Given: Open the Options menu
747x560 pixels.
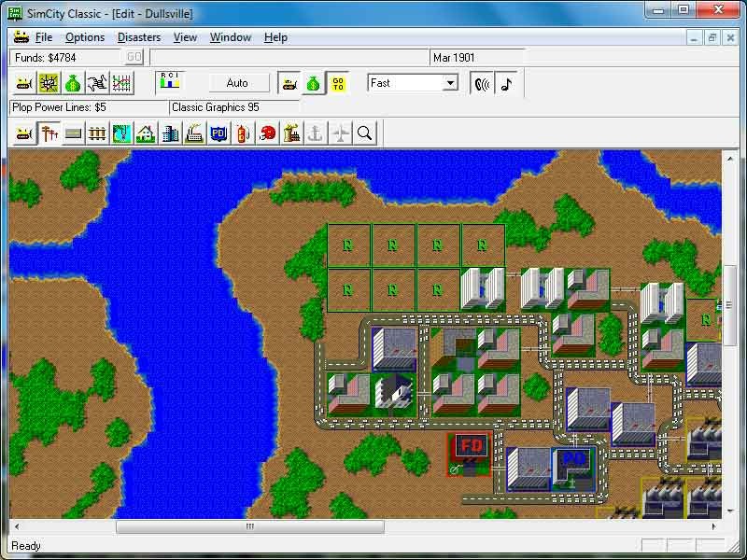Looking at the screenshot, I should pyautogui.click(x=85, y=37).
